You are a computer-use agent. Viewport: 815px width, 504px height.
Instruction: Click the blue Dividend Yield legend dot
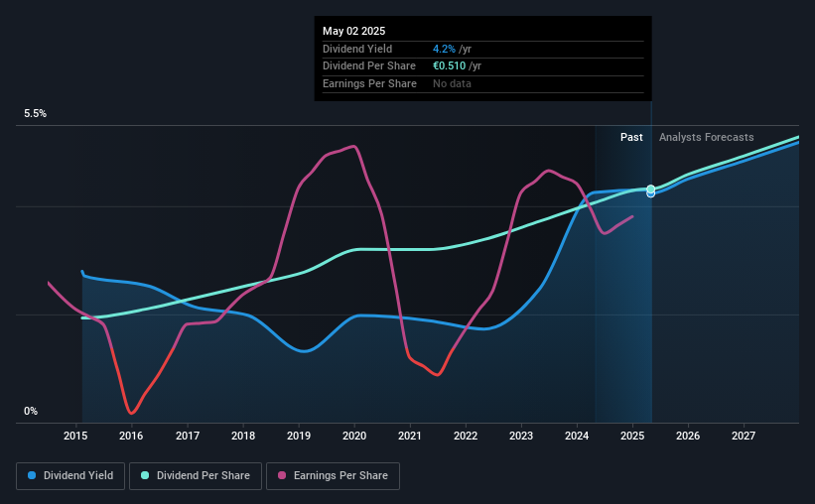click(32, 475)
